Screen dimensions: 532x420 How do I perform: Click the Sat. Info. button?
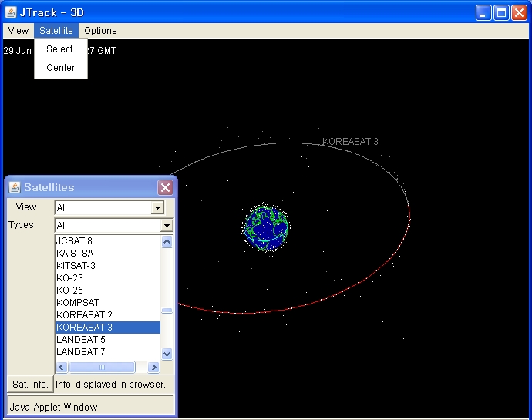point(30,385)
